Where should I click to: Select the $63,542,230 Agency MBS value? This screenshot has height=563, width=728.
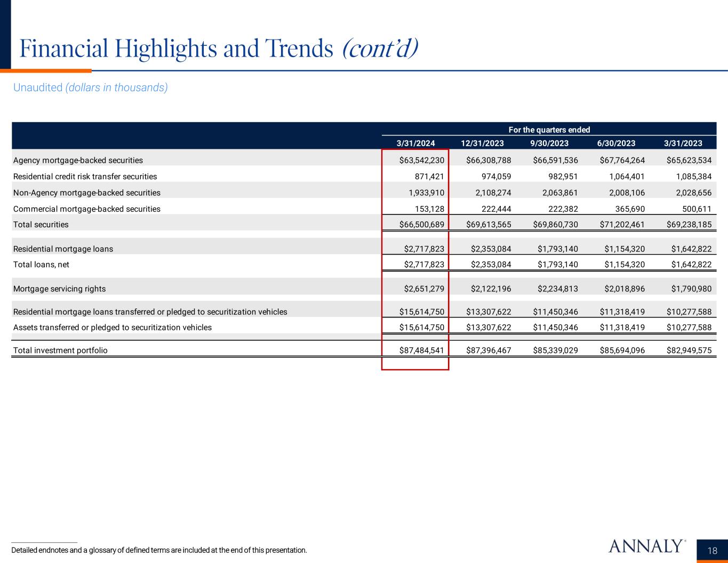pos(421,160)
